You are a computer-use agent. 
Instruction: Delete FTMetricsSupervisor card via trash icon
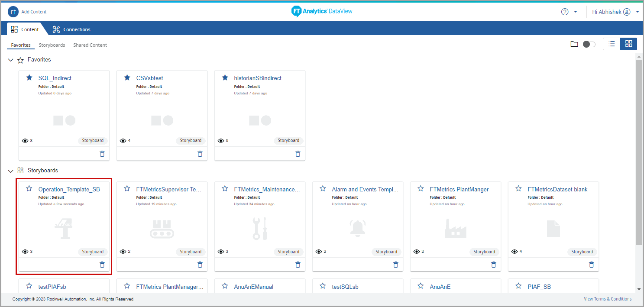click(x=200, y=265)
